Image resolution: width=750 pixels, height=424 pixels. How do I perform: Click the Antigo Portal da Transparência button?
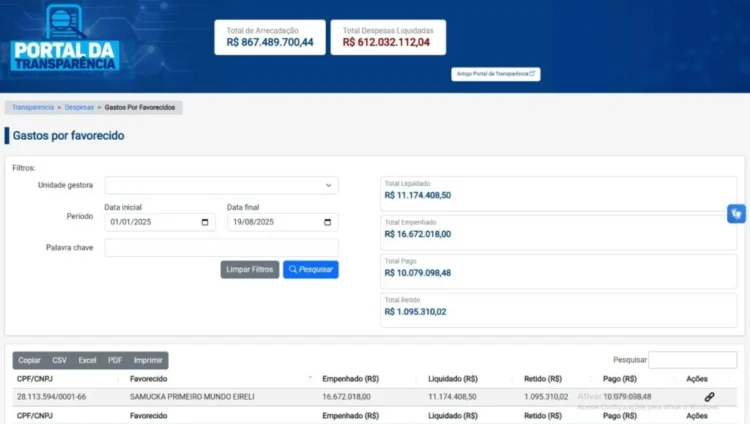pyautogui.click(x=496, y=74)
